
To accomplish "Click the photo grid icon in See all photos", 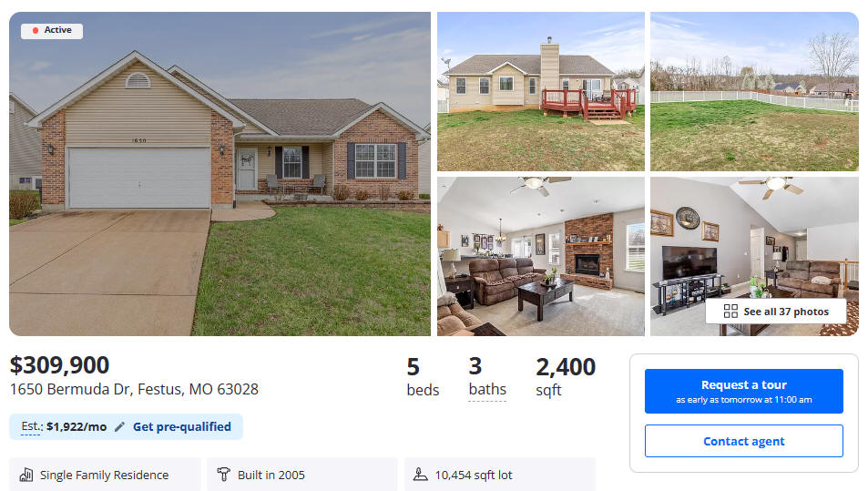I will click(730, 312).
